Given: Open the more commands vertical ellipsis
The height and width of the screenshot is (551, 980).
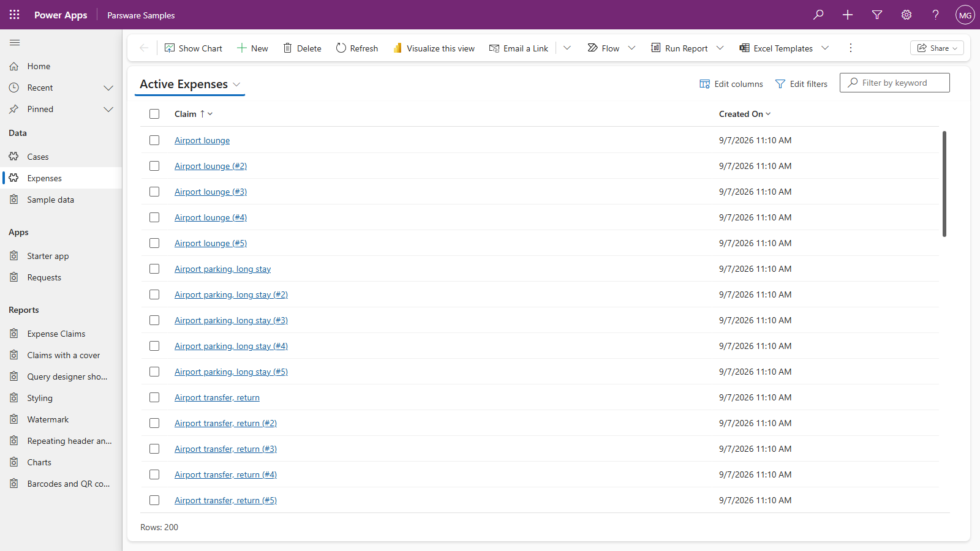Looking at the screenshot, I should coord(851,48).
